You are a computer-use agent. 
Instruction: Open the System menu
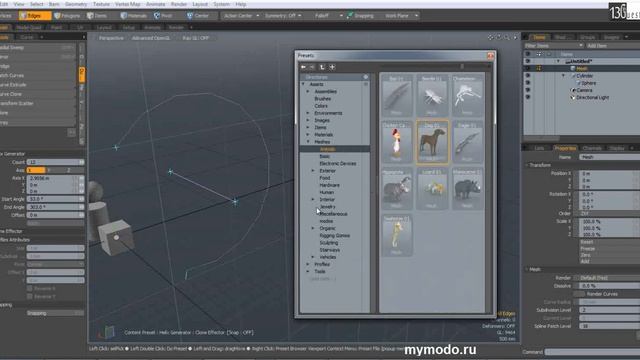[x=222, y=4]
